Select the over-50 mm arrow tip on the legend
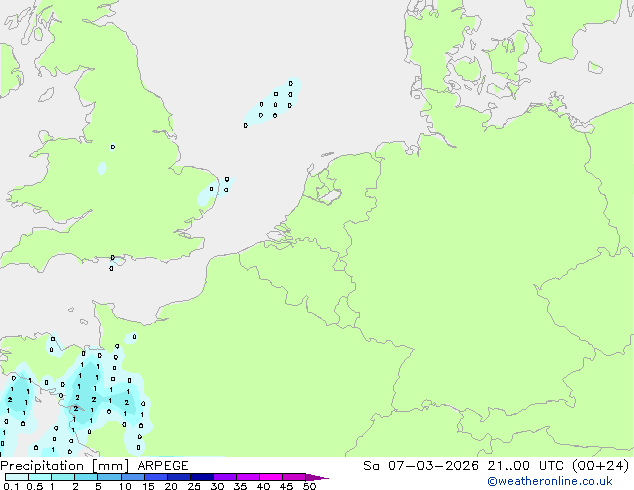The width and height of the screenshot is (634, 490). 317,477
